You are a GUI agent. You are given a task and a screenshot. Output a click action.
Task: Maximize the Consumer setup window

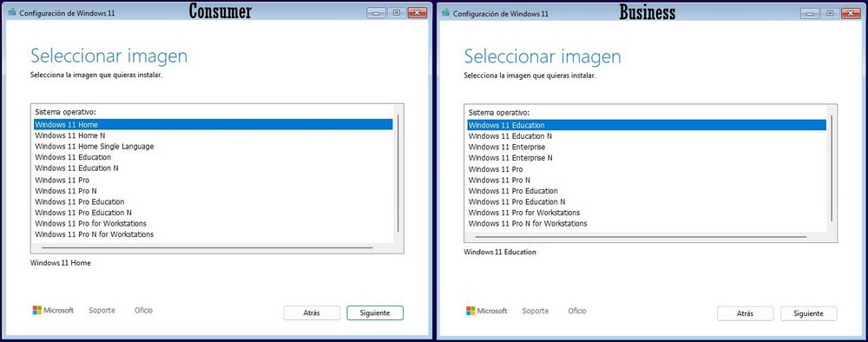[397, 13]
